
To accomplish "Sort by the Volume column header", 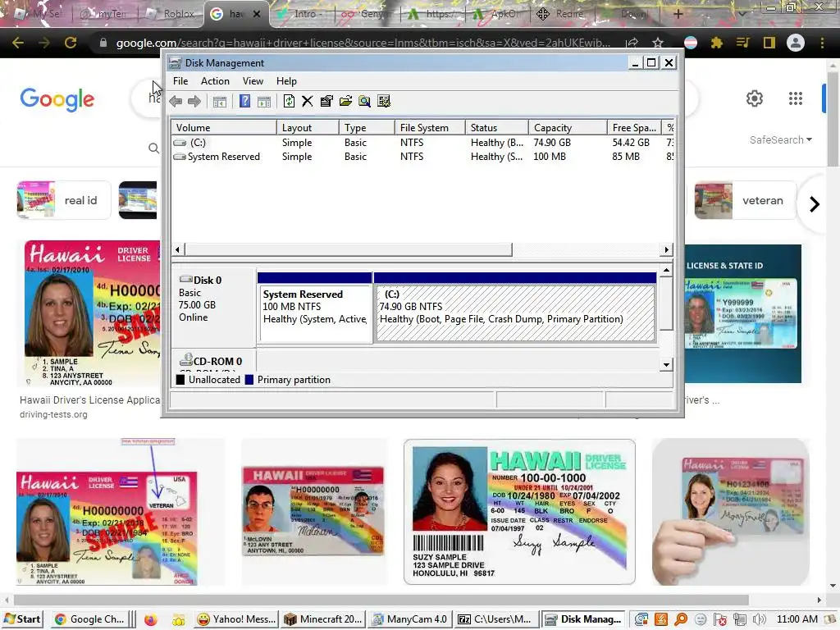I will click(224, 127).
